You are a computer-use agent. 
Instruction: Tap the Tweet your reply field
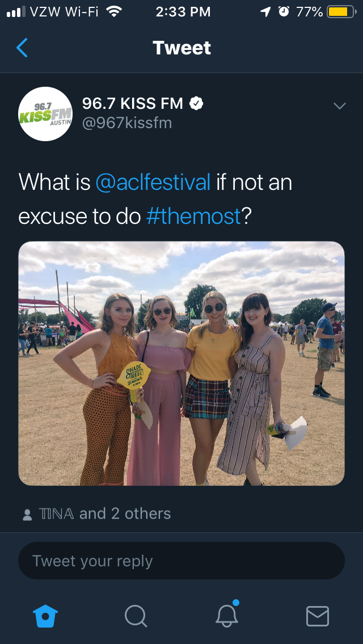coord(181,561)
